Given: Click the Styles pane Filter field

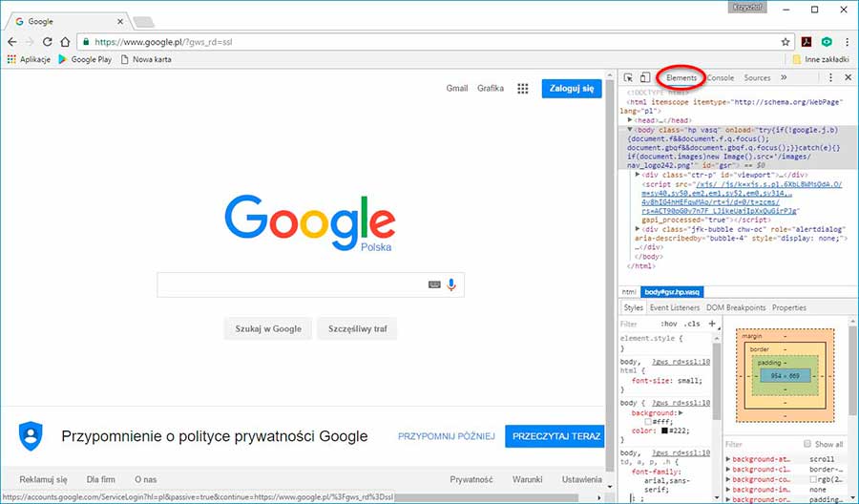Looking at the screenshot, I should pos(639,324).
